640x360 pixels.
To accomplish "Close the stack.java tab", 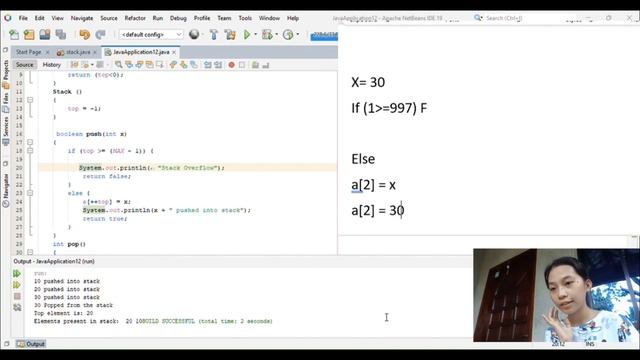I will pos(95,52).
